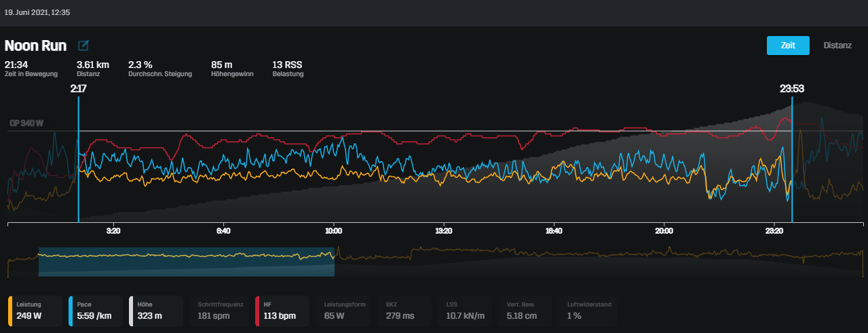Viewport: 868px width, 333px height.
Task: Click the Noon Run activity title
Action: tap(36, 46)
